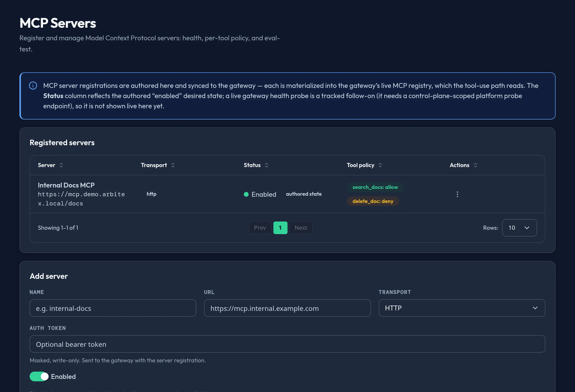Toggle the Enabled switch in Add server
Image resolution: width=575 pixels, height=392 pixels.
[39, 376]
